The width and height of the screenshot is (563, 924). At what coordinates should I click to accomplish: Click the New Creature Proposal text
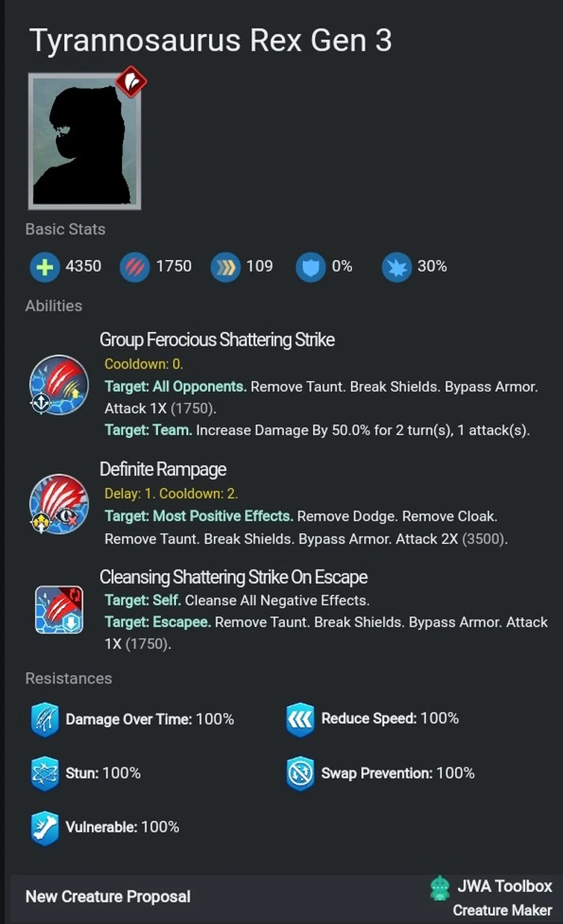point(108,896)
